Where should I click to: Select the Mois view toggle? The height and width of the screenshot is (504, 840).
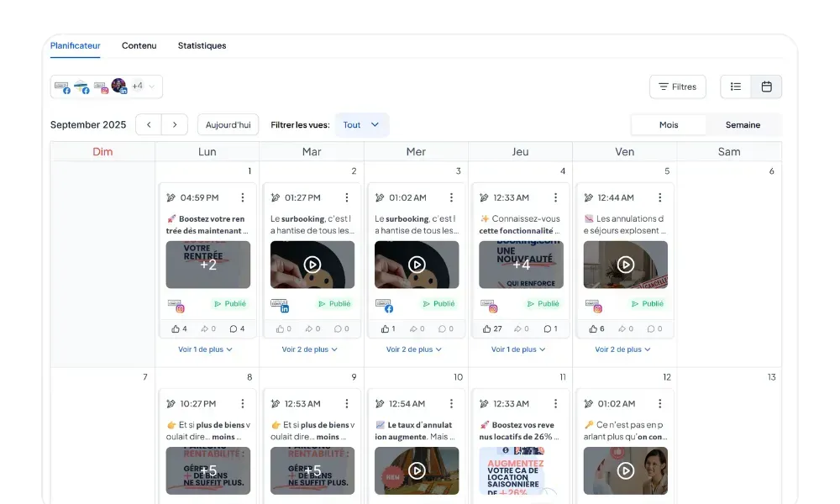[x=669, y=123]
